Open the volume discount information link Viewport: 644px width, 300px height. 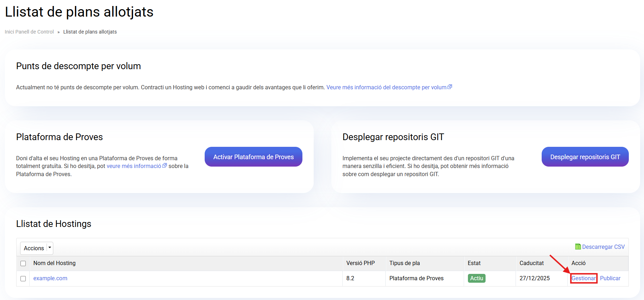click(386, 87)
